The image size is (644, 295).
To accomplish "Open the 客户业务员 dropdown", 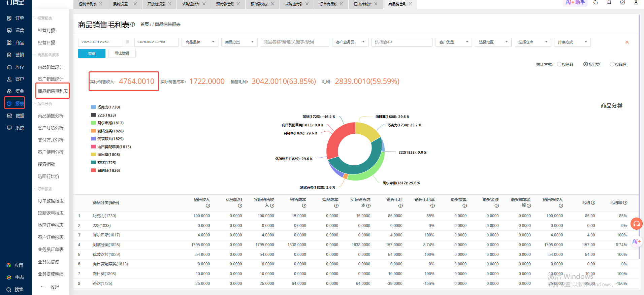I will point(350,42).
